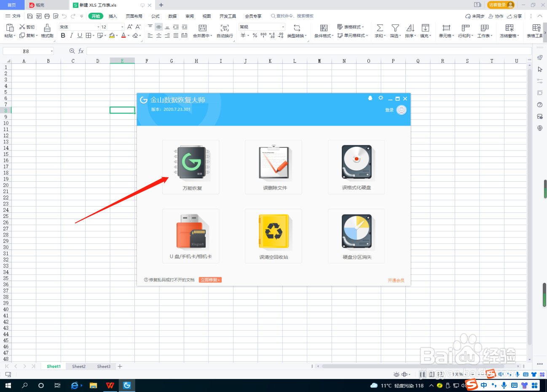Open Table Style (表格样式) dropdown

tap(351, 27)
